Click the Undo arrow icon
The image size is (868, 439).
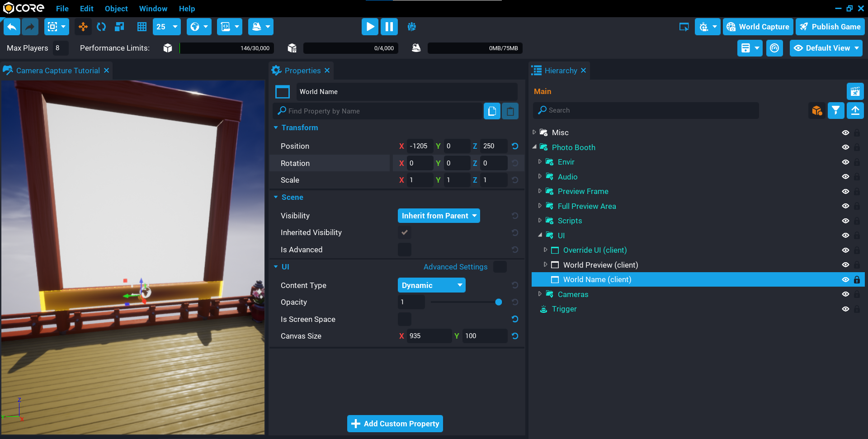(12, 27)
